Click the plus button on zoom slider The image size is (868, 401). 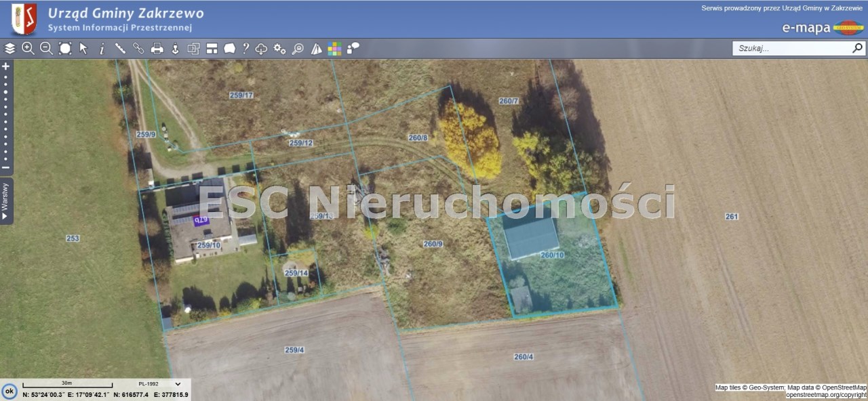click(6, 66)
